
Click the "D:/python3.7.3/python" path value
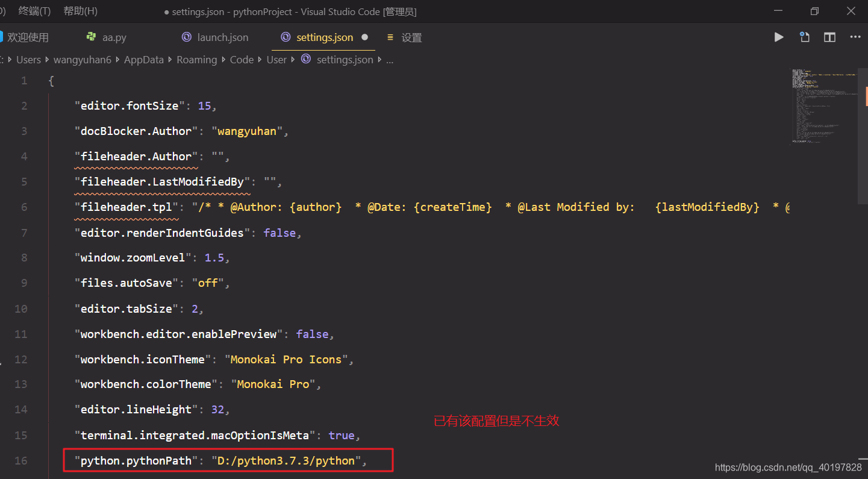(x=286, y=460)
